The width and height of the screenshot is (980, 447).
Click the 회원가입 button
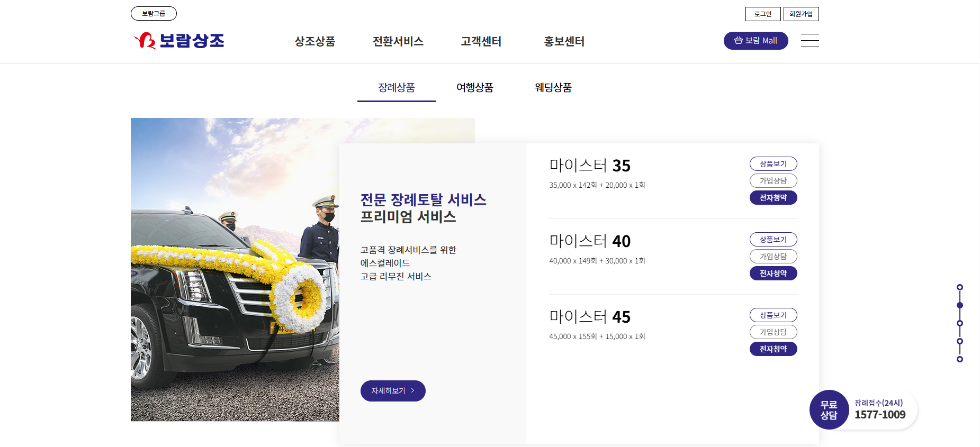[801, 14]
